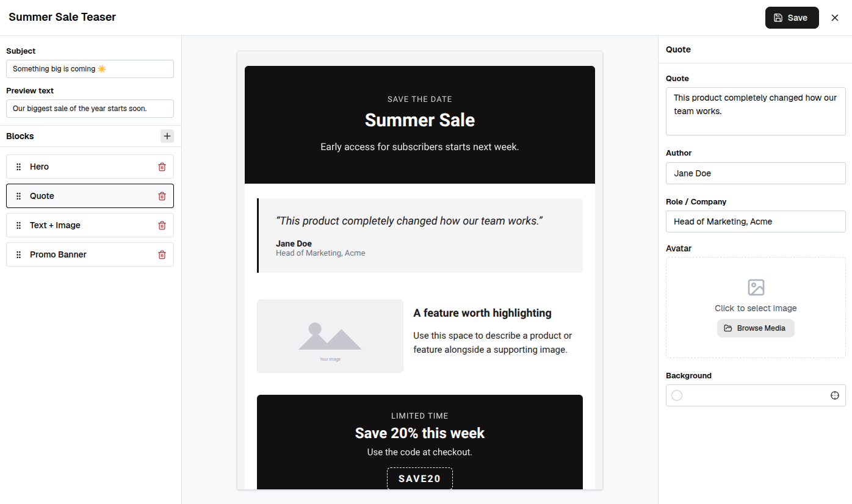Delete the Quote block
Screen dimensions: 852x504
pyautogui.click(x=162, y=196)
